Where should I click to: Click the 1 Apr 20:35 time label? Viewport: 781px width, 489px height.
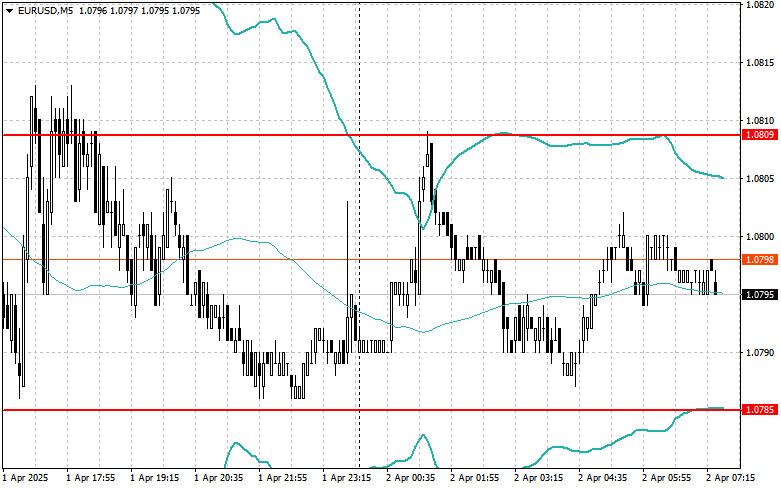[219, 478]
